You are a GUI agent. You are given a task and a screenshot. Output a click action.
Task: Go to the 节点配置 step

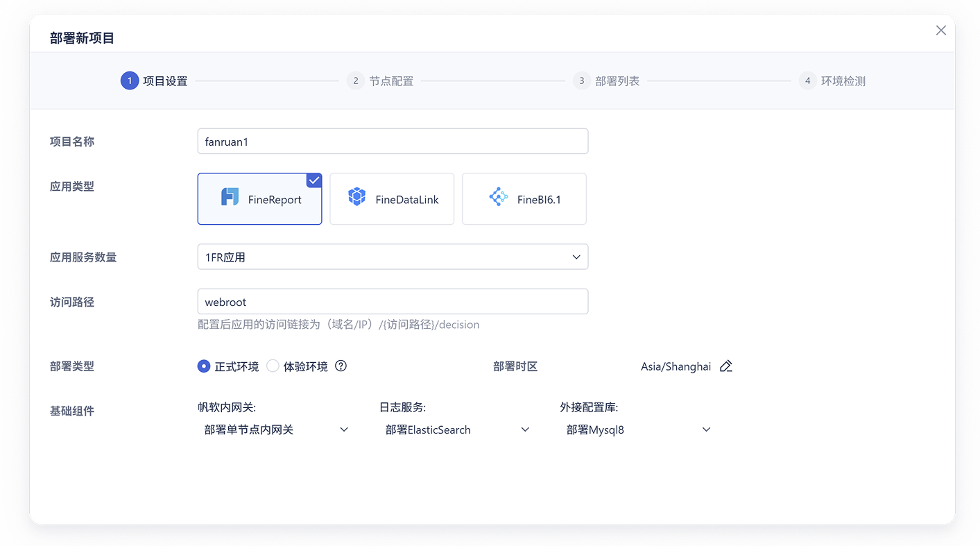[x=380, y=81]
